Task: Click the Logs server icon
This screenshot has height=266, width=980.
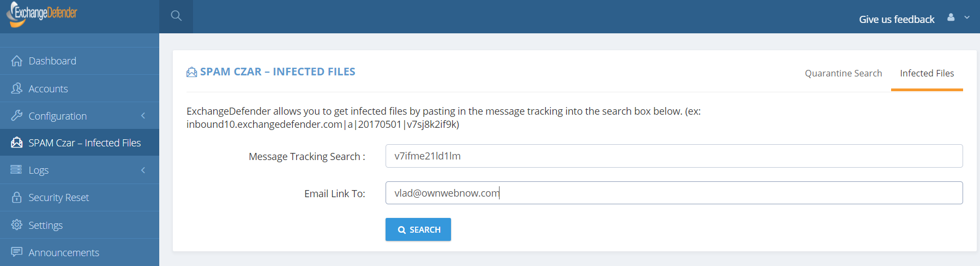Action: pyautogui.click(x=16, y=170)
